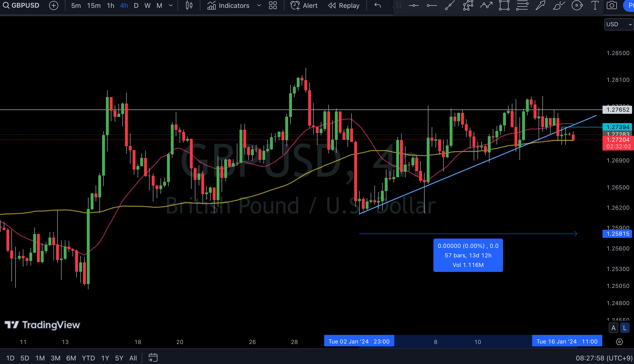The width and height of the screenshot is (634, 364).
Task: Toggle log scale with the L button
Action: [x=625, y=328]
